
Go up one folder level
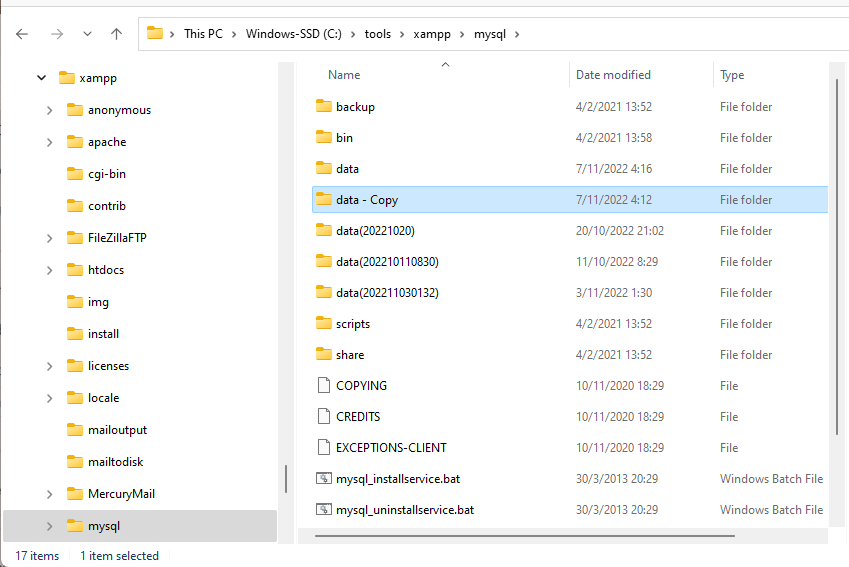coord(116,34)
